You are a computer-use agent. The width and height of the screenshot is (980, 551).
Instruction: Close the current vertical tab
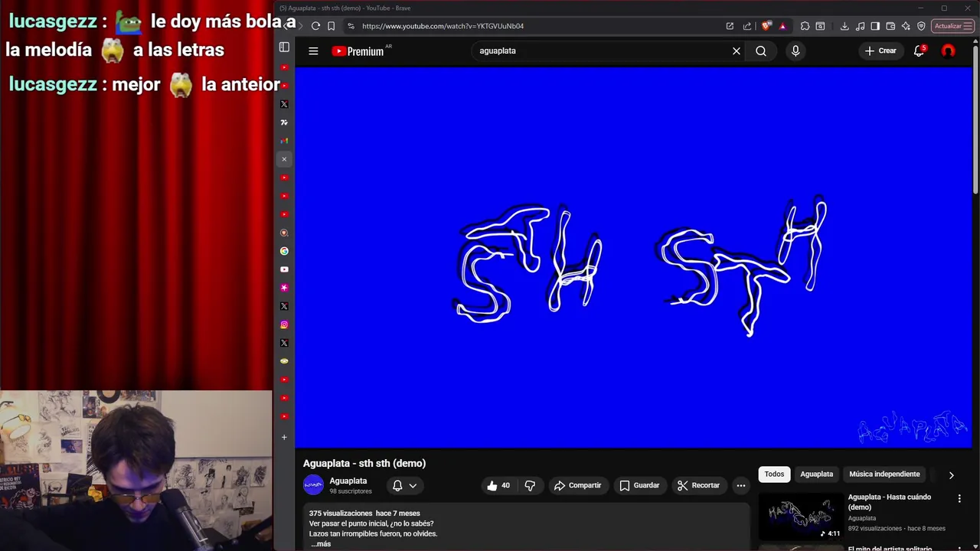point(284,159)
